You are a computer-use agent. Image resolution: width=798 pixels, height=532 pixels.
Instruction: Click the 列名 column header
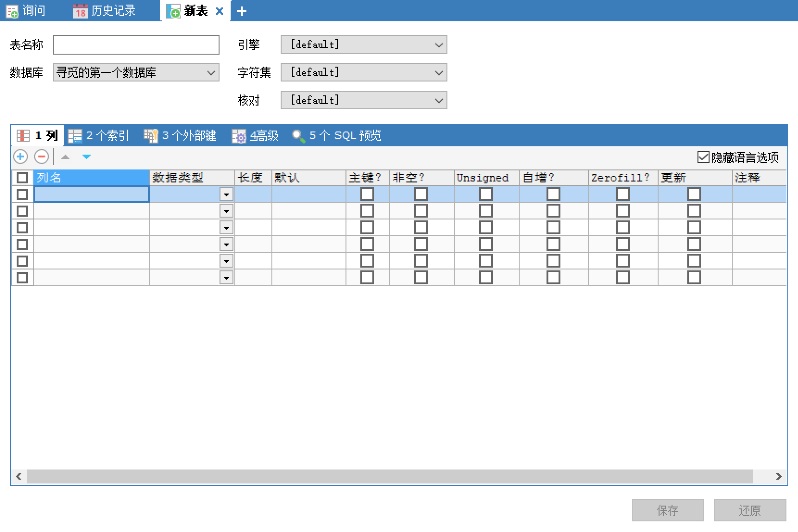click(92, 178)
